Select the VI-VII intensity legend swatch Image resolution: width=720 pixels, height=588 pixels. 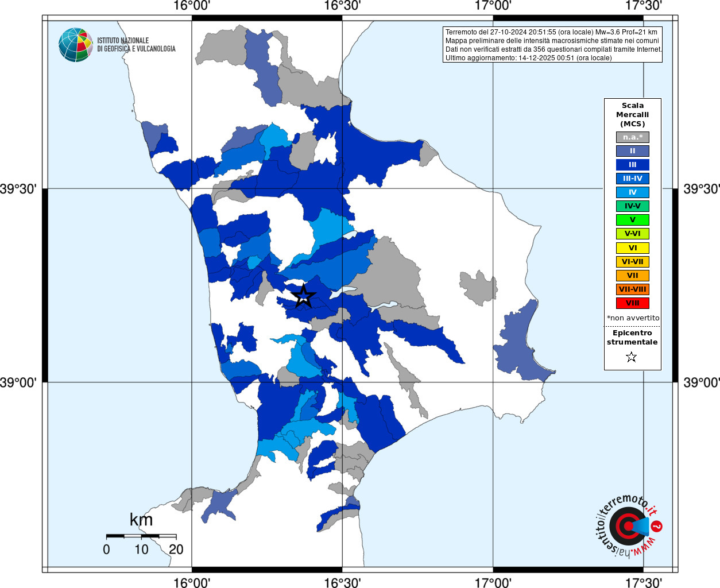[633, 262]
